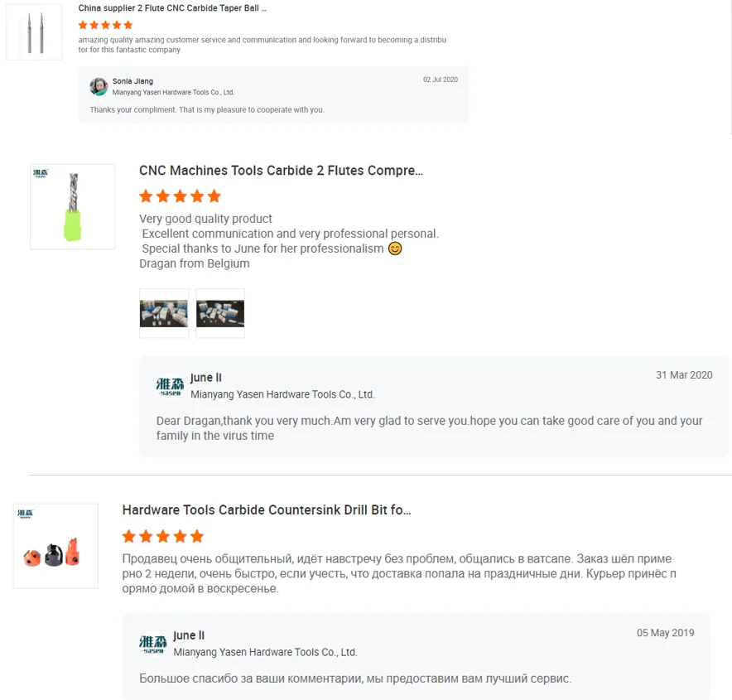
Task: Click Mianyang Yasen Hardware Tools under Sonia Jiang
Action: point(173,93)
